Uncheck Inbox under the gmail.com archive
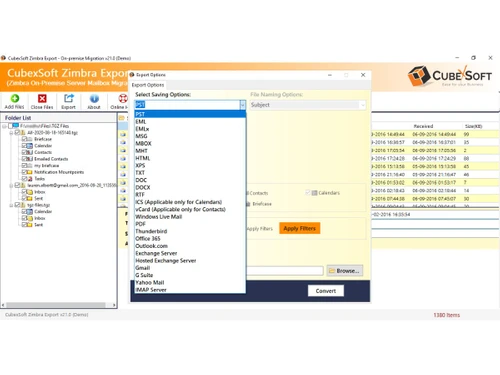The image size is (500, 375). [x=24, y=192]
